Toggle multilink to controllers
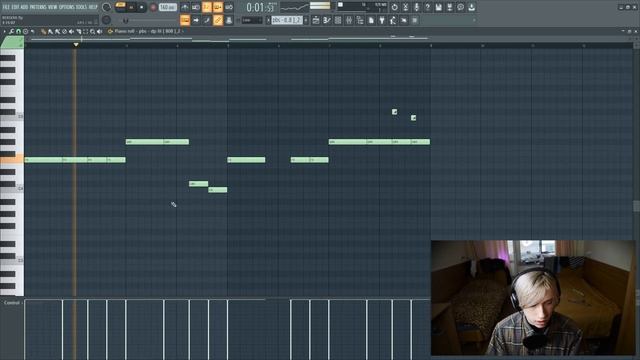The width and height of the screenshot is (640, 360). click(x=229, y=20)
